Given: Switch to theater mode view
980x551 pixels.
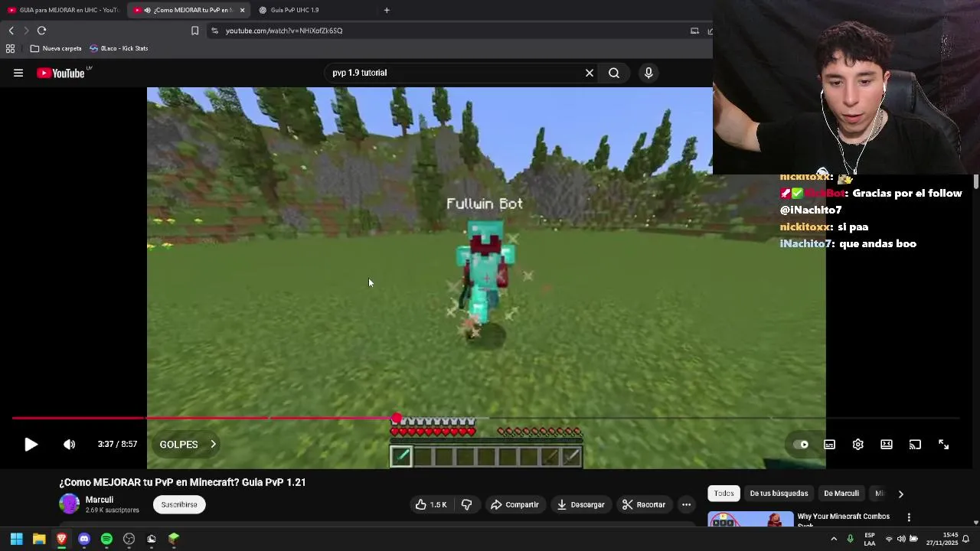Looking at the screenshot, I should (887, 445).
